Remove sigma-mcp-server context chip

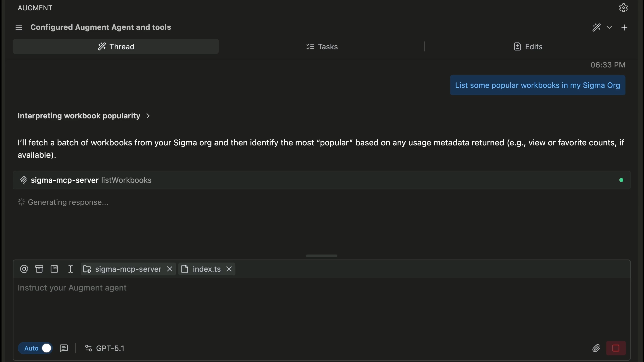point(170,269)
